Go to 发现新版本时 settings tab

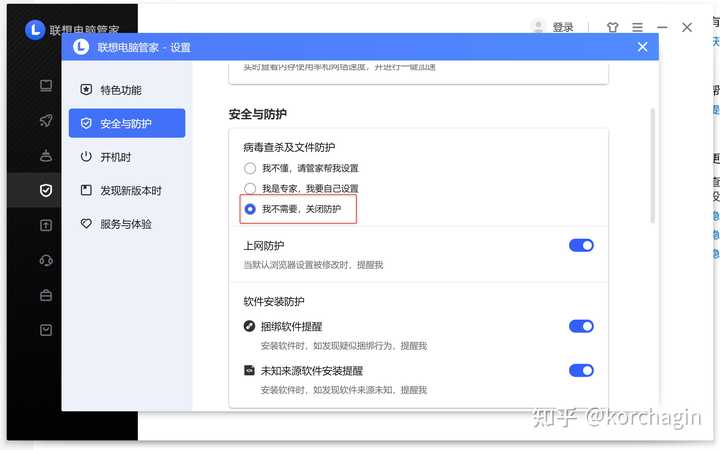tap(127, 191)
